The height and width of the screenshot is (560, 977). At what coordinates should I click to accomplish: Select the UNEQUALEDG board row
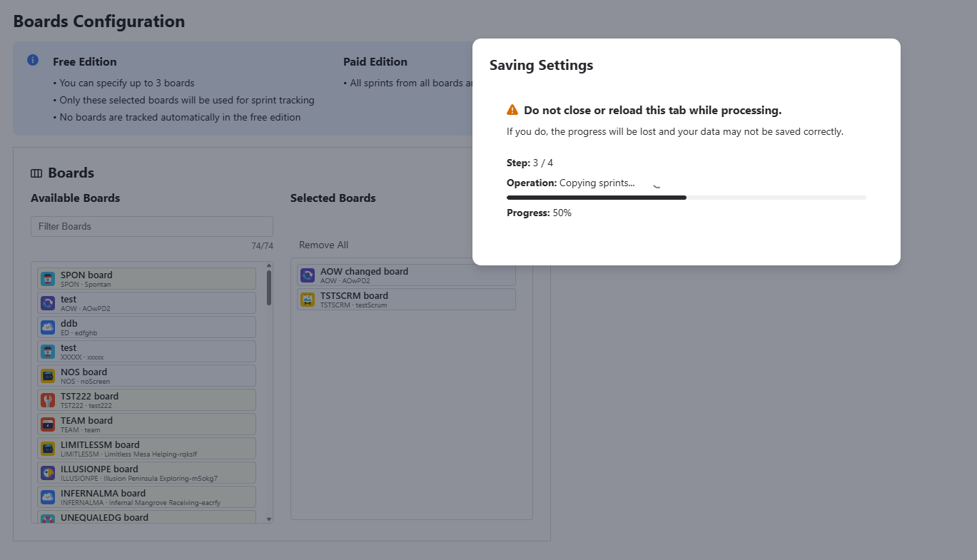click(146, 517)
